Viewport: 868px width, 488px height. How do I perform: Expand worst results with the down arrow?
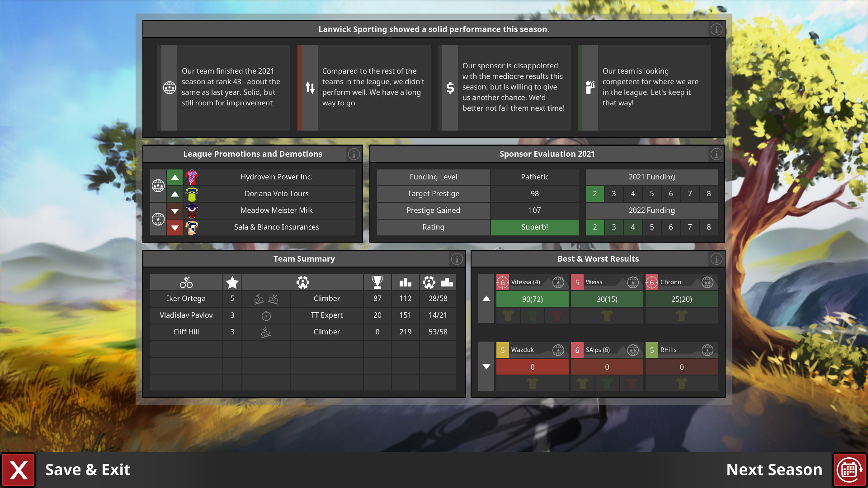click(x=486, y=366)
